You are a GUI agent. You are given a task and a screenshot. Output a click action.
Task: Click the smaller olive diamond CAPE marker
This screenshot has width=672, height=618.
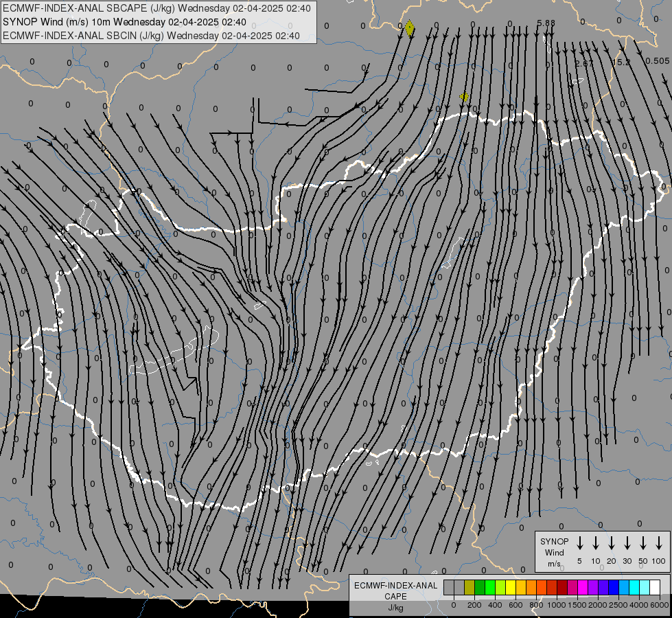tap(464, 97)
